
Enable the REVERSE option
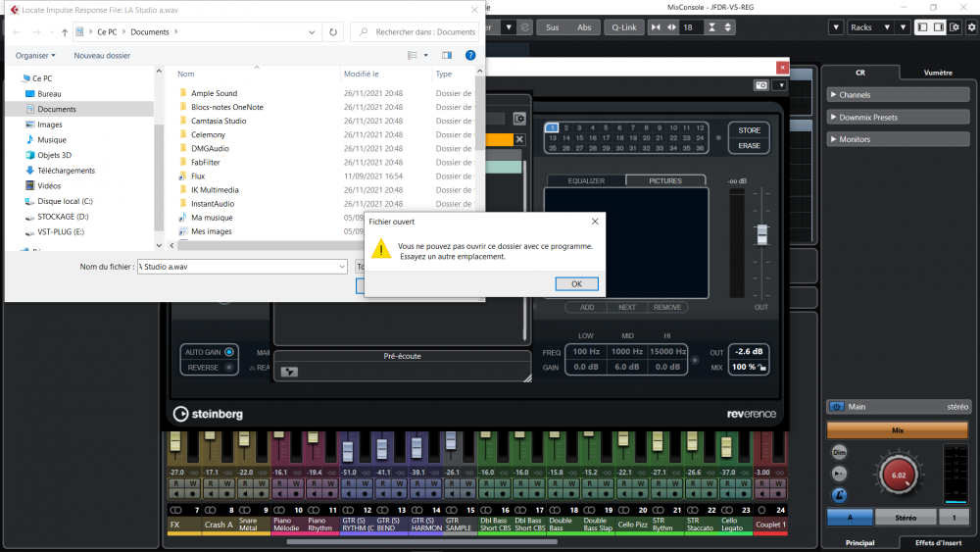(228, 368)
